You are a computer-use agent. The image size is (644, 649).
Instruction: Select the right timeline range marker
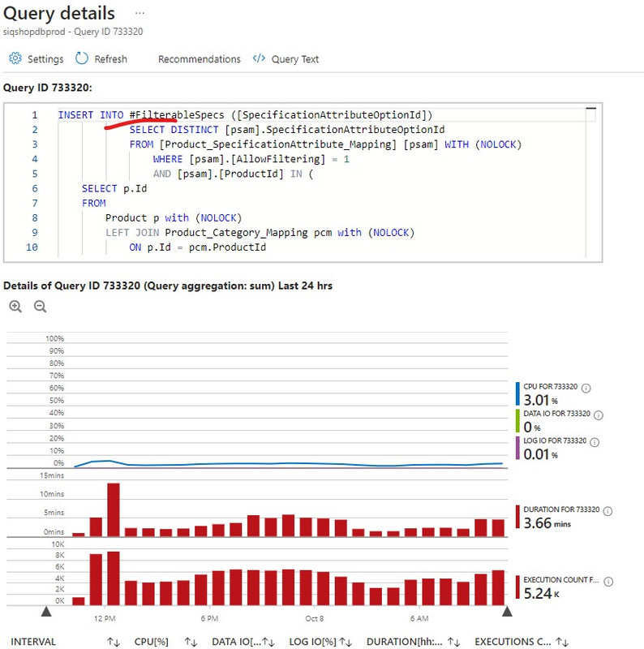[x=507, y=612]
